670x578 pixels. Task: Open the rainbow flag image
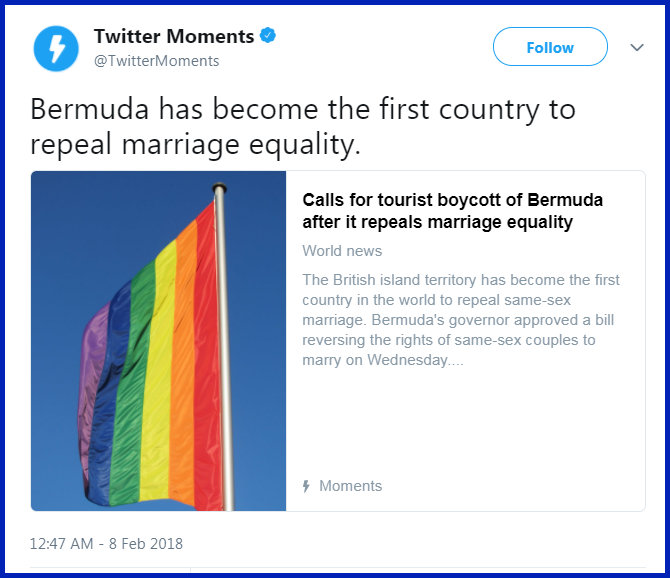click(158, 340)
